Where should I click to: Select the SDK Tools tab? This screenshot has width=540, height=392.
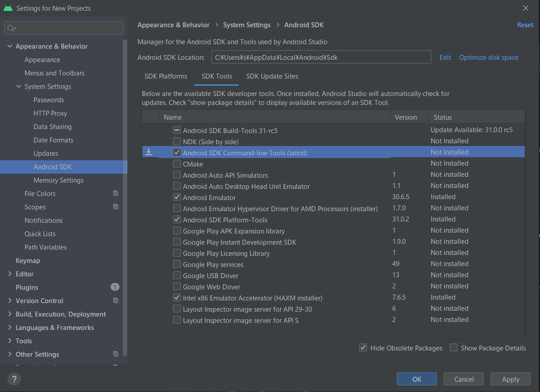tap(217, 76)
